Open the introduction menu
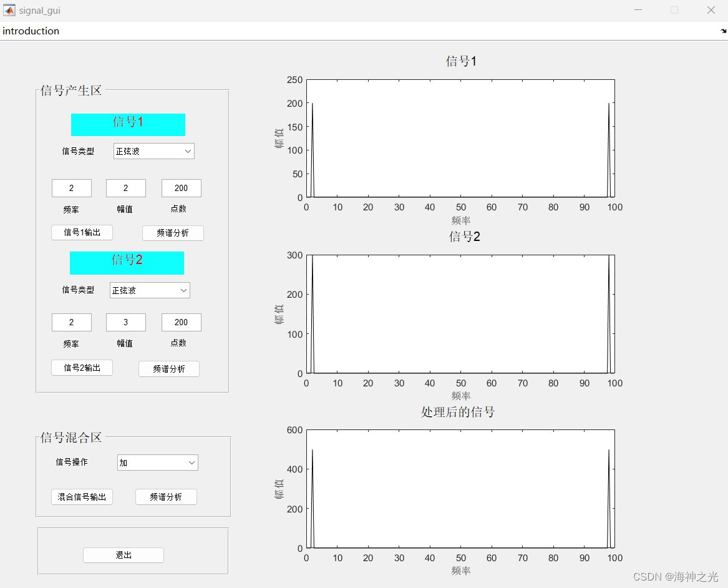The width and height of the screenshot is (728, 588). coord(31,31)
